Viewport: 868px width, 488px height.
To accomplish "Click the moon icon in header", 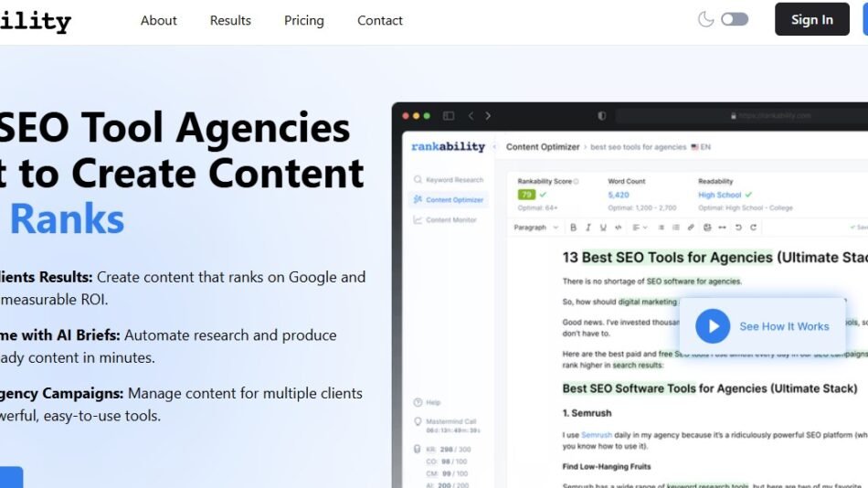I will (705, 19).
